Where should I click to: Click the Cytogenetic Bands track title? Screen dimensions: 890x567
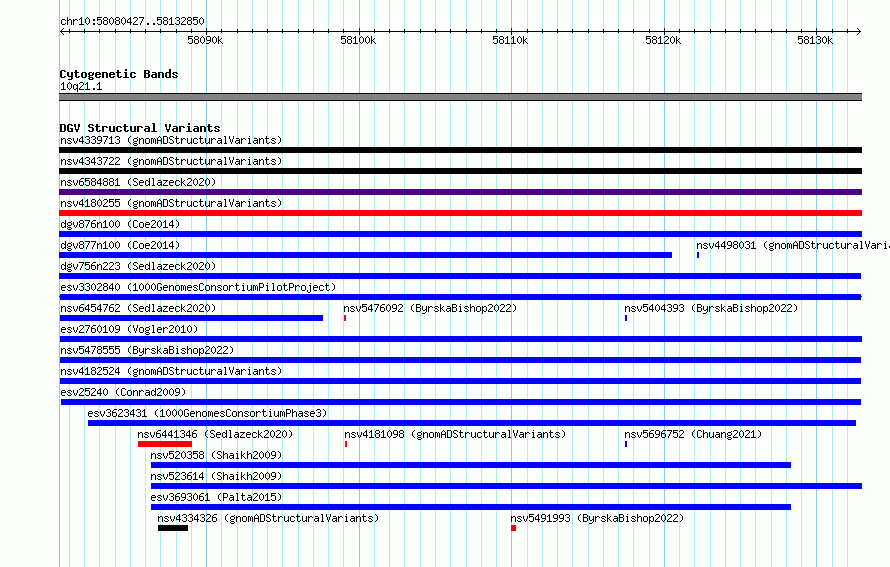pyautogui.click(x=119, y=74)
